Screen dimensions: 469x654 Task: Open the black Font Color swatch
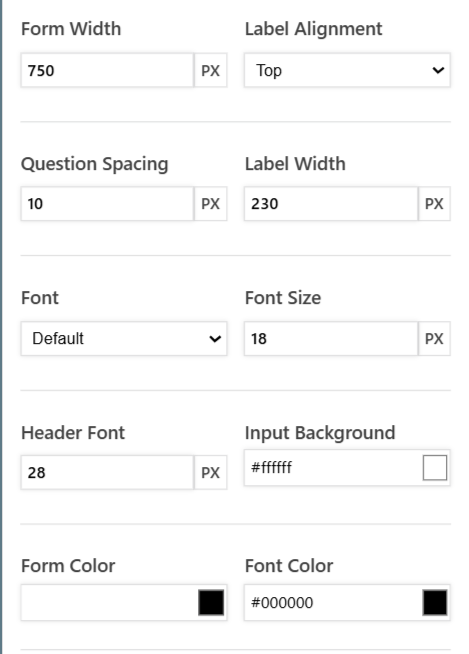click(435, 603)
